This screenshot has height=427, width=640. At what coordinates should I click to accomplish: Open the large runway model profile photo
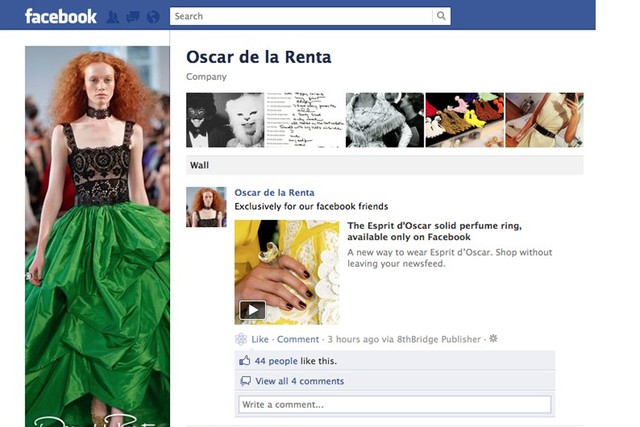tap(97, 236)
